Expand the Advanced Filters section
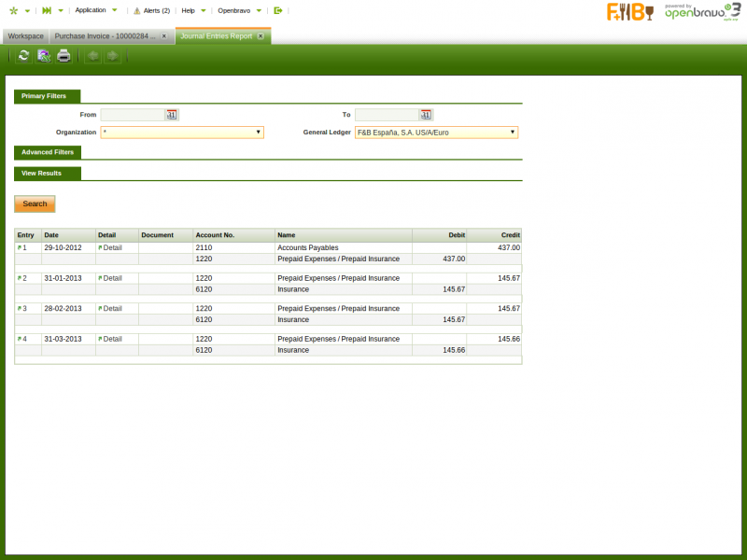 pyautogui.click(x=48, y=152)
